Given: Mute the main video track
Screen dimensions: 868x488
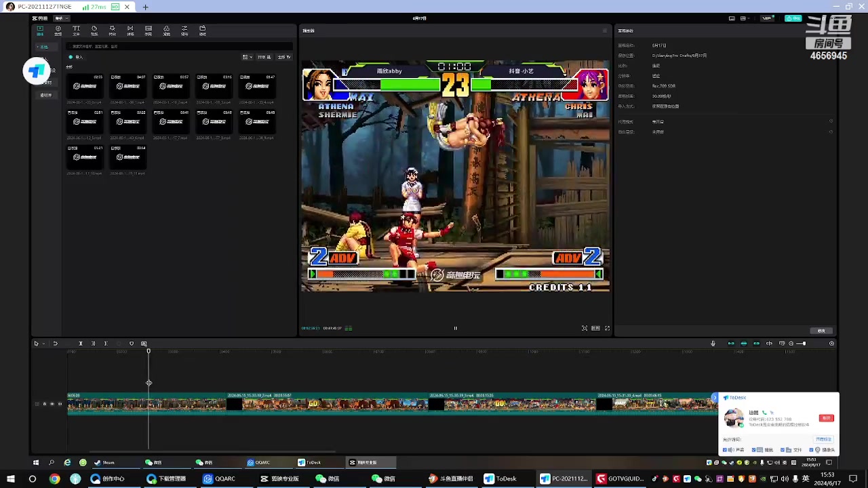Looking at the screenshot, I should (x=60, y=404).
